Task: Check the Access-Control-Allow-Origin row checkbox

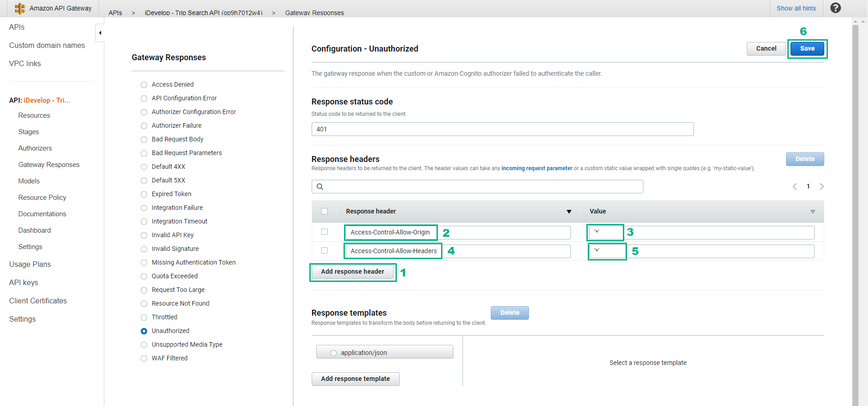Action: coord(324,232)
